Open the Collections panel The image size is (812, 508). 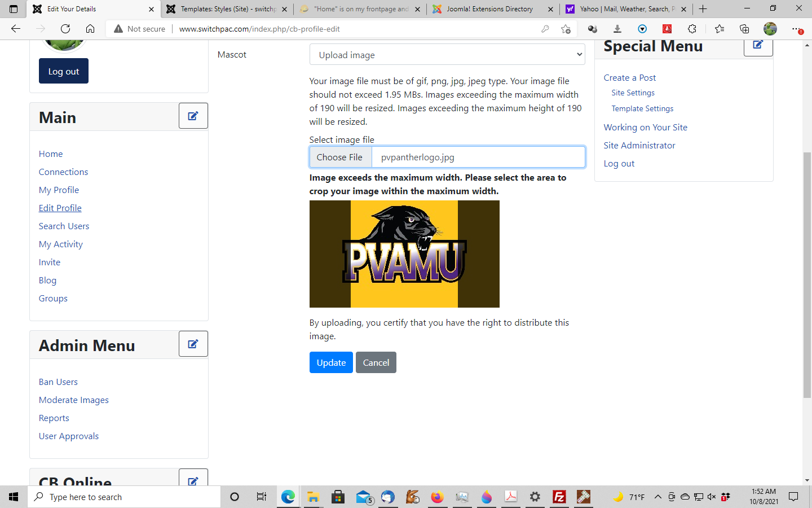(x=744, y=29)
